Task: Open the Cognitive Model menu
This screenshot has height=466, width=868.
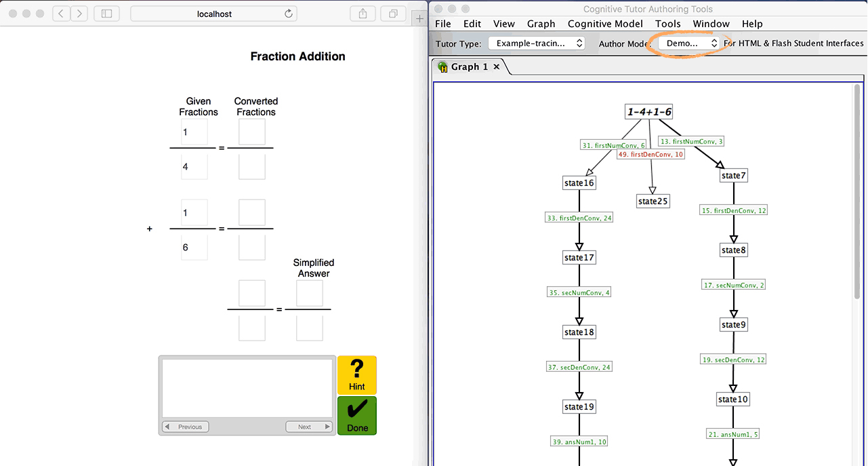Action: point(605,23)
